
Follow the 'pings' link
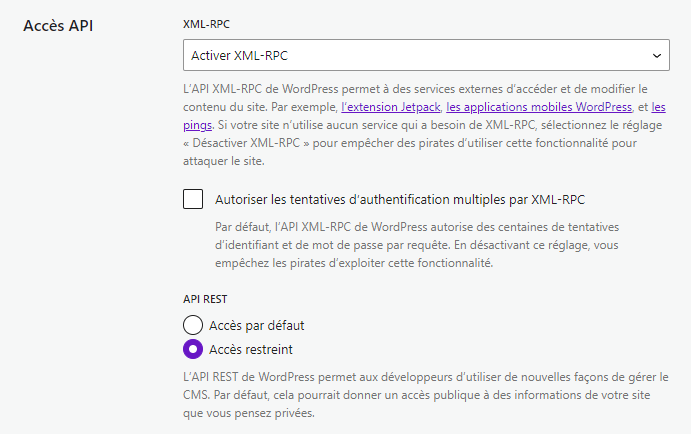(x=197, y=126)
